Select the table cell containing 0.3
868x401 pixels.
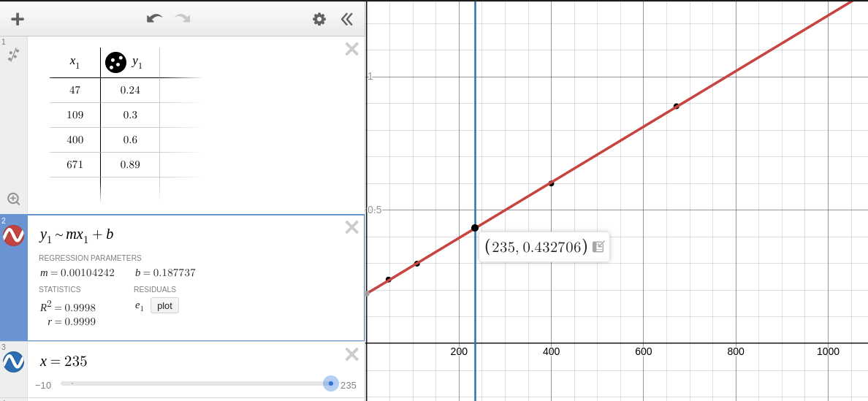pyautogui.click(x=130, y=115)
